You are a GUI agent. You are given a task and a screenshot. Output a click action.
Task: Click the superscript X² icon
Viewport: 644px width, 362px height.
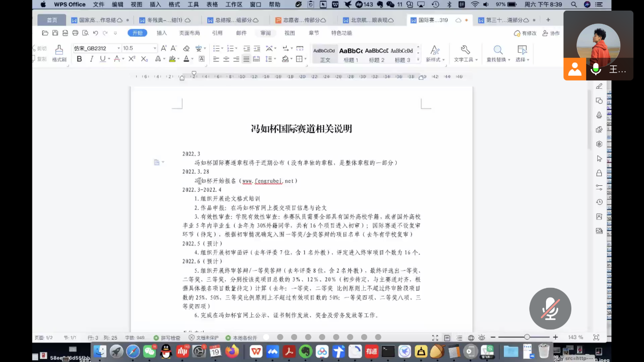(132, 59)
